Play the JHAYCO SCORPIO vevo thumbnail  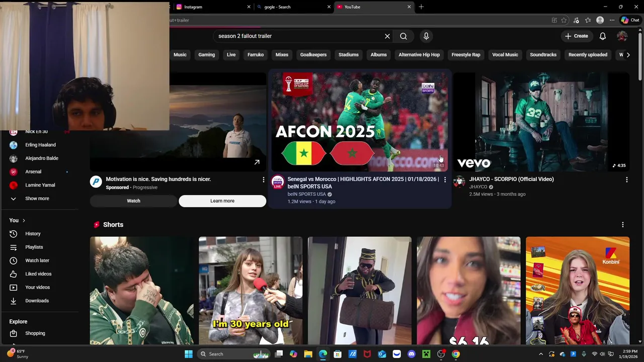pyautogui.click(x=541, y=122)
